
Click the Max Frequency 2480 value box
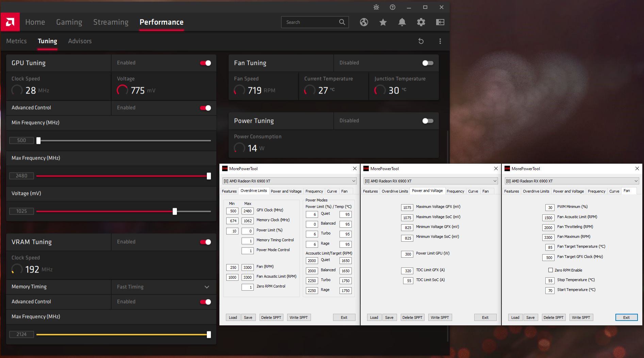21,176
